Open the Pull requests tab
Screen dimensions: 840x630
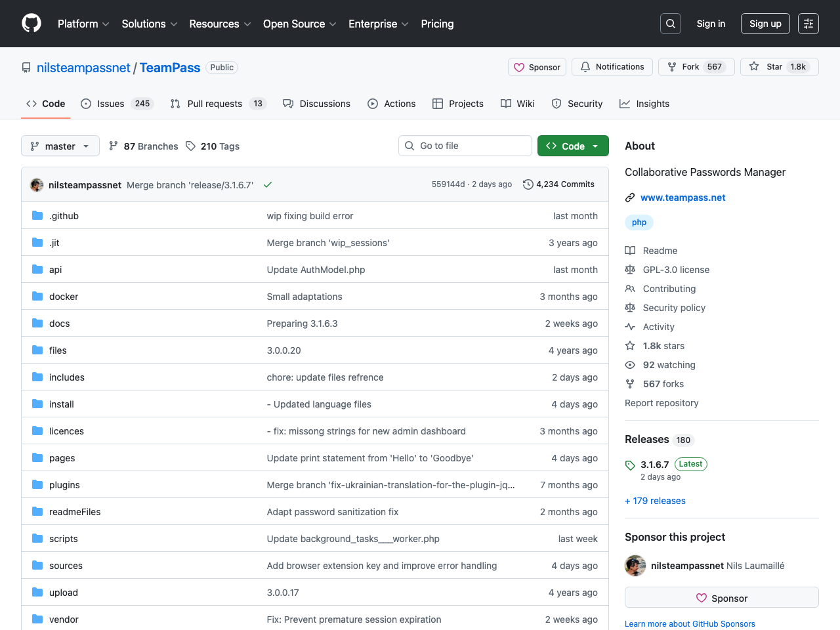tap(217, 103)
